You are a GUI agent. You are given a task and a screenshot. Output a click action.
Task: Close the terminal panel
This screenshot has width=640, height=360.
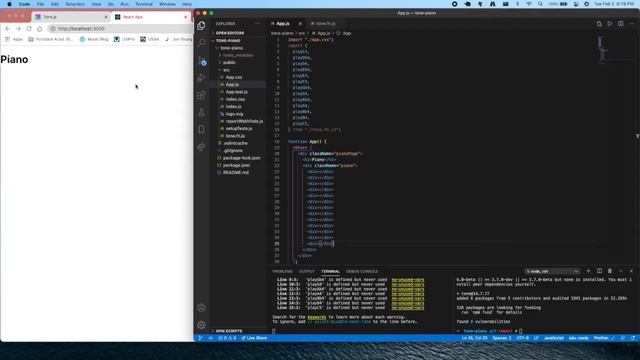coord(631,271)
